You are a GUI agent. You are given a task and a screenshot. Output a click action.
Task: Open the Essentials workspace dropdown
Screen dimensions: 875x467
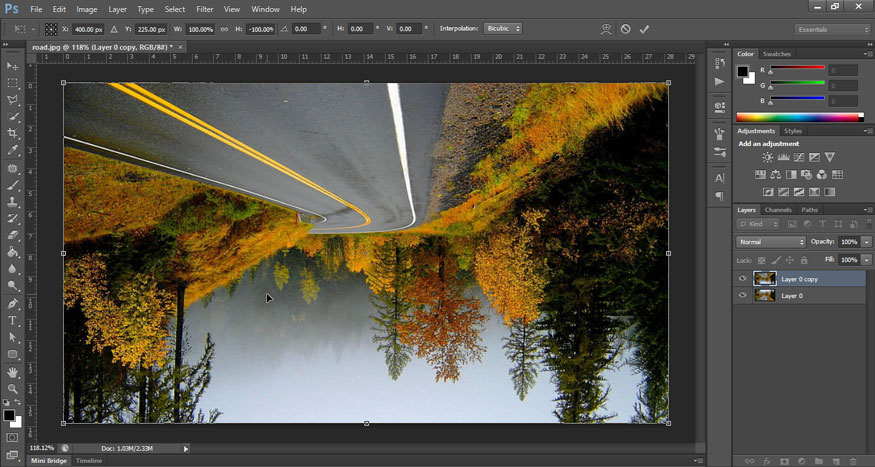click(832, 29)
